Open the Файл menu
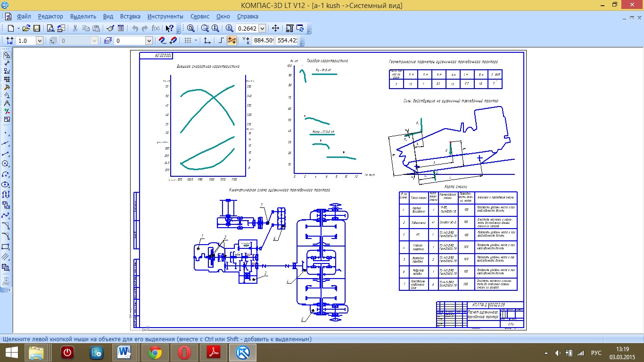Screen dimensions: 644x362 pyautogui.click(x=23, y=16)
